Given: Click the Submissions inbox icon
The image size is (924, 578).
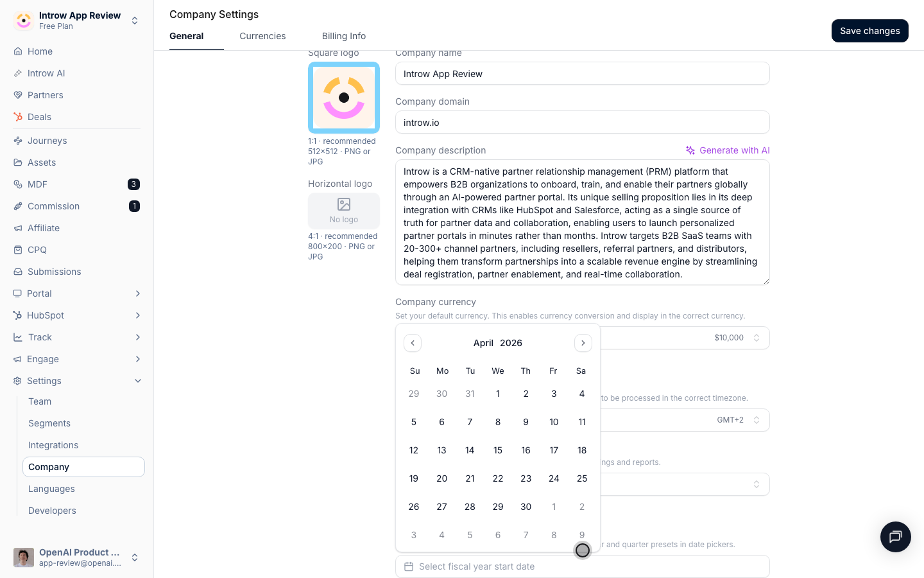Looking at the screenshot, I should [18, 272].
